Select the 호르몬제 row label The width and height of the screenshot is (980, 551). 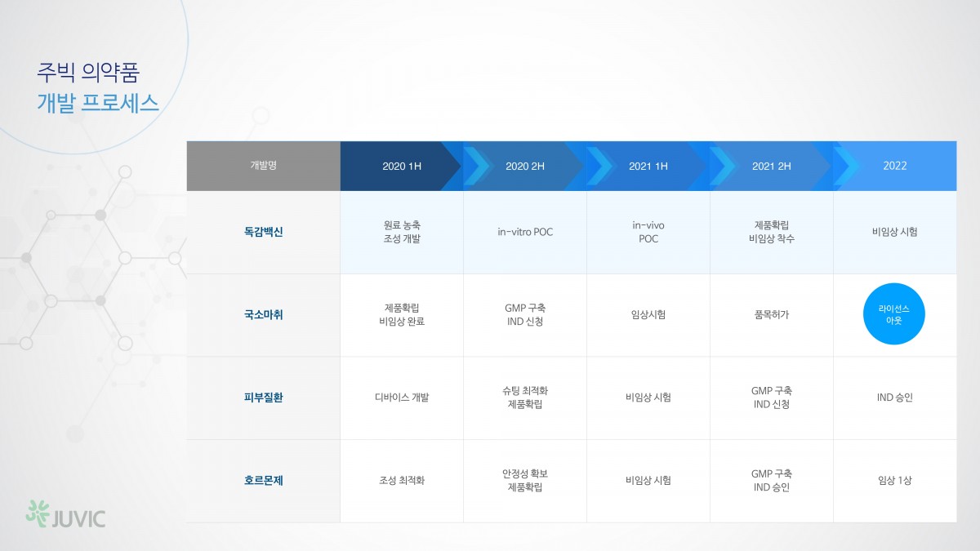click(263, 481)
